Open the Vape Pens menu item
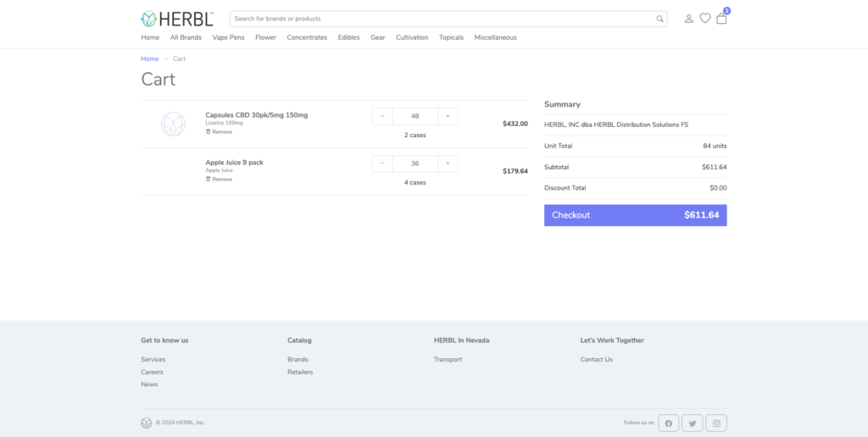 pyautogui.click(x=229, y=37)
